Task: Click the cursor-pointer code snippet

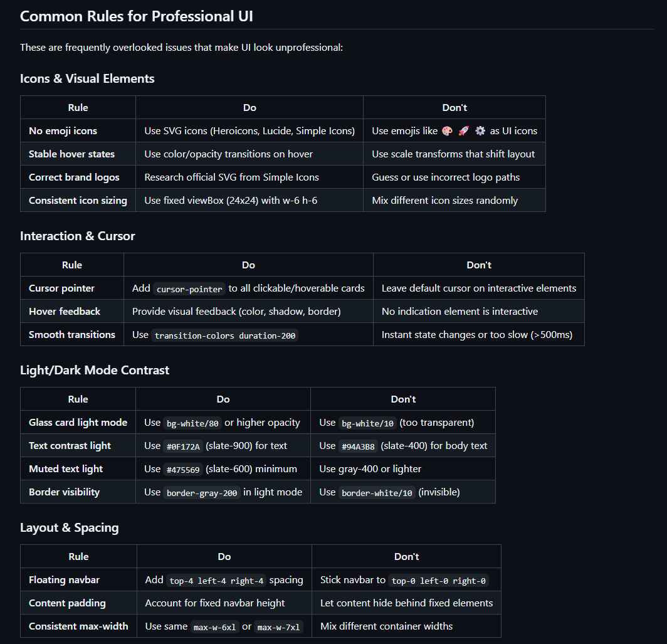Action: pyautogui.click(x=189, y=289)
